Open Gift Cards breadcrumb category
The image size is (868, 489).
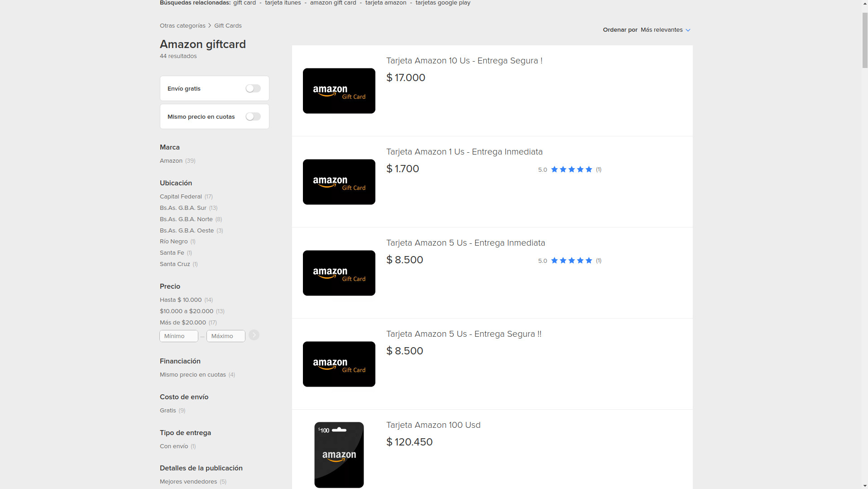tap(228, 26)
